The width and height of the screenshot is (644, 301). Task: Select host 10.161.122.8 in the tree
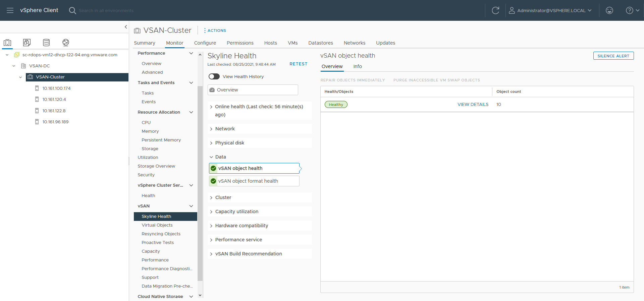pyautogui.click(x=54, y=111)
